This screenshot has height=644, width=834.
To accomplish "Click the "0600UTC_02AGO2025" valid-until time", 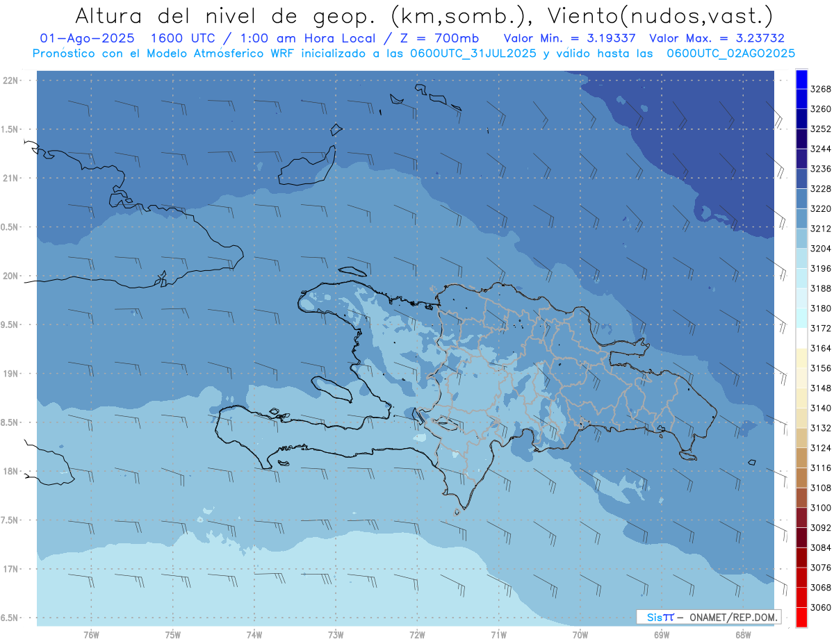I will pos(731,53).
